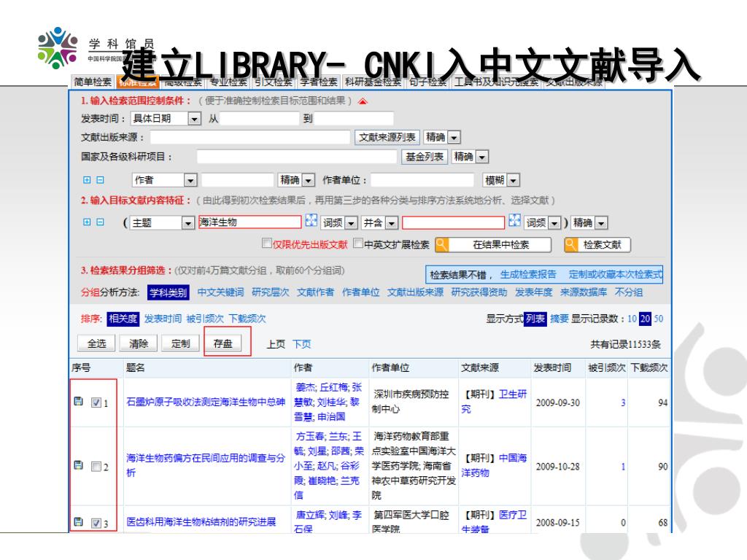747x560 pixels.
Task: Sort results by 下载频次
Action: point(247,319)
